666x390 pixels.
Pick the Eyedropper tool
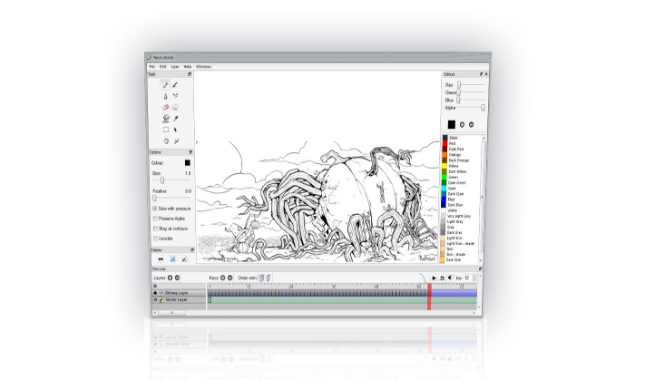point(175,119)
